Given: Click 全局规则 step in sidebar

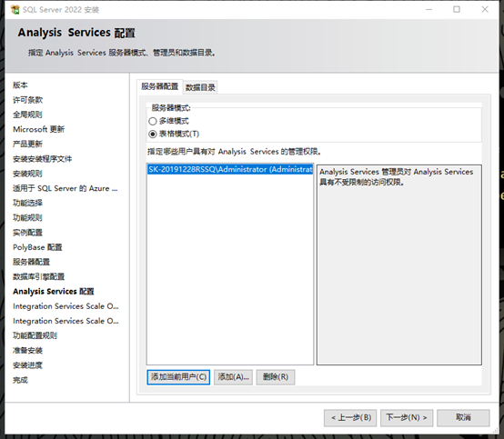Looking at the screenshot, I should [27, 115].
